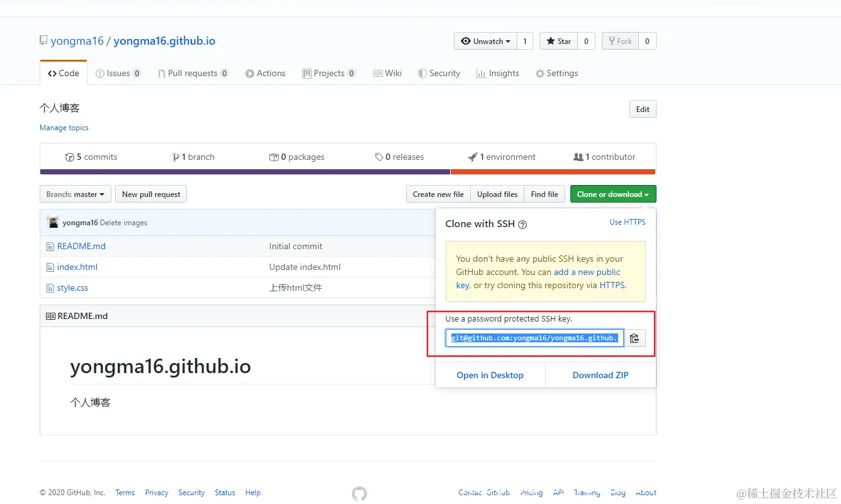Click the HTTPS link in SSH warning

pyautogui.click(x=612, y=285)
